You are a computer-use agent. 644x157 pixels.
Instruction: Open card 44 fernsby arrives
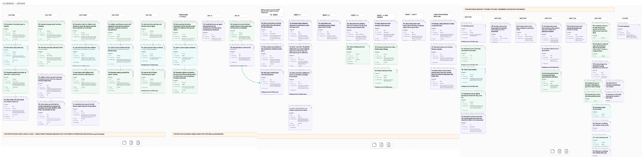pos(467,26)
